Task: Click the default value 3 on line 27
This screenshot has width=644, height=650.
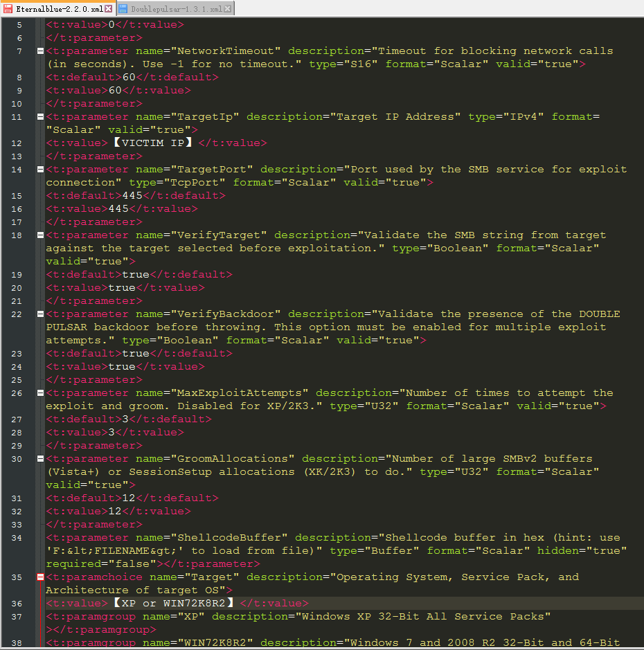Action: [x=125, y=419]
